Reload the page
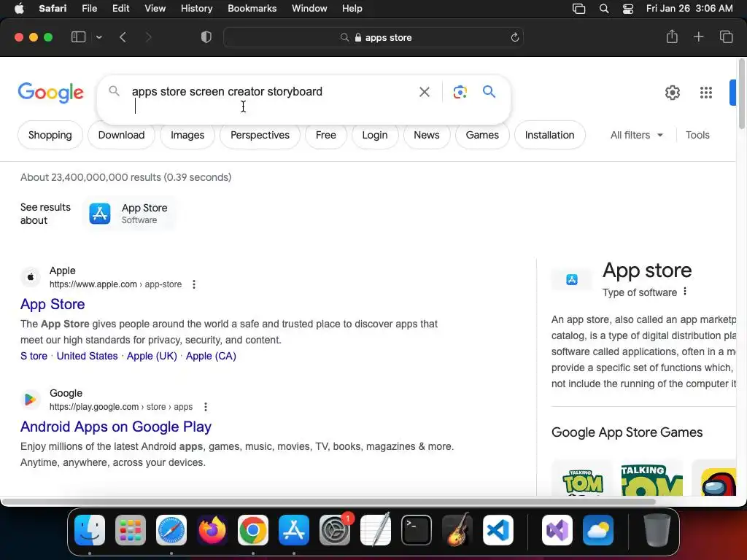The image size is (747, 560). tap(514, 37)
